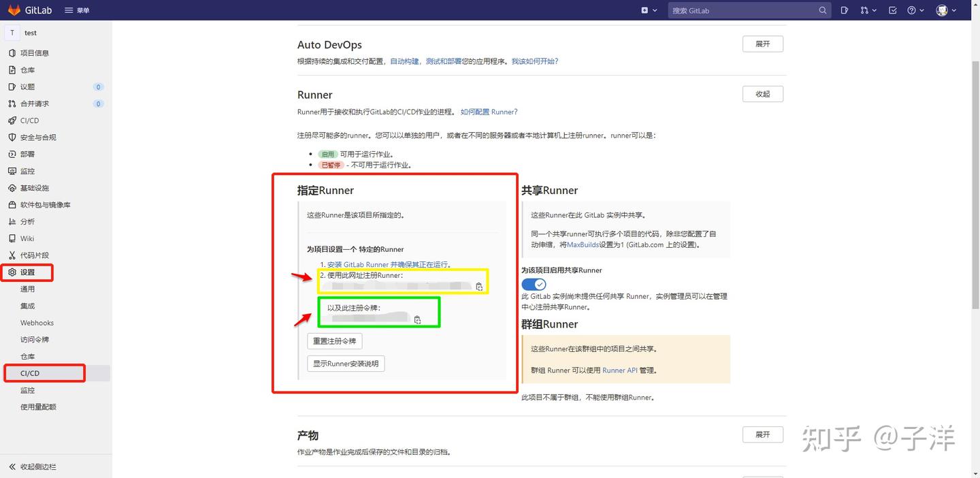Click your user avatar in the top bar
Viewport: 980px width, 478px height.
(x=943, y=10)
